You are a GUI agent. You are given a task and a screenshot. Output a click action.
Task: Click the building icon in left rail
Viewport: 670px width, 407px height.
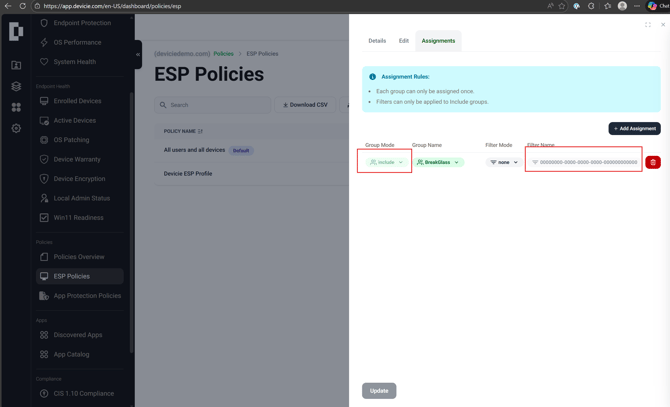(x=16, y=65)
